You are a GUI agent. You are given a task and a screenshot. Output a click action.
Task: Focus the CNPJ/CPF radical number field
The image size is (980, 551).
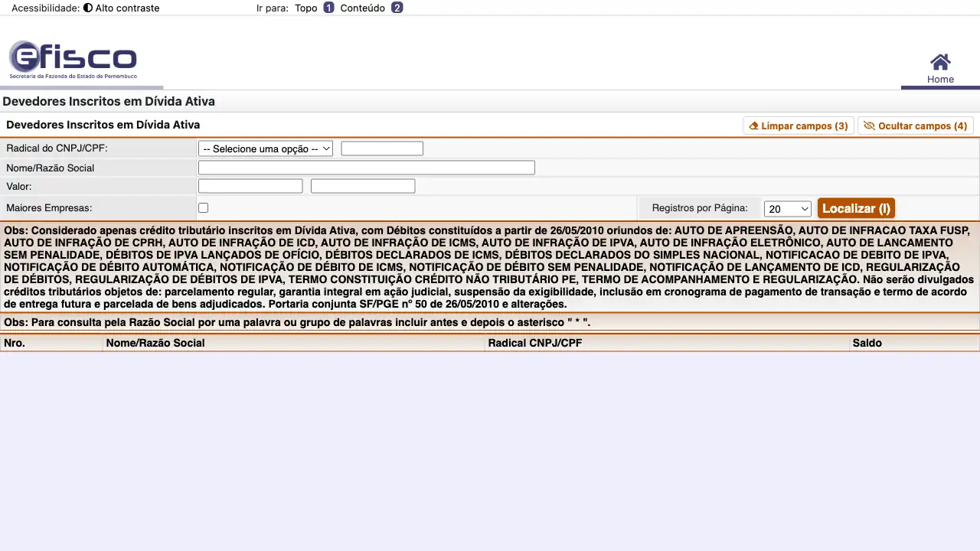pos(382,149)
